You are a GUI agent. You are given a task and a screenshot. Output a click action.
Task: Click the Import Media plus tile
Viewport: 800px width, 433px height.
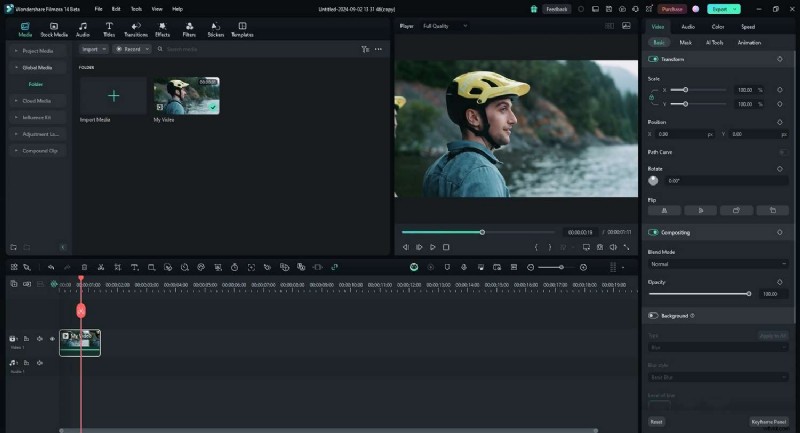click(x=113, y=96)
